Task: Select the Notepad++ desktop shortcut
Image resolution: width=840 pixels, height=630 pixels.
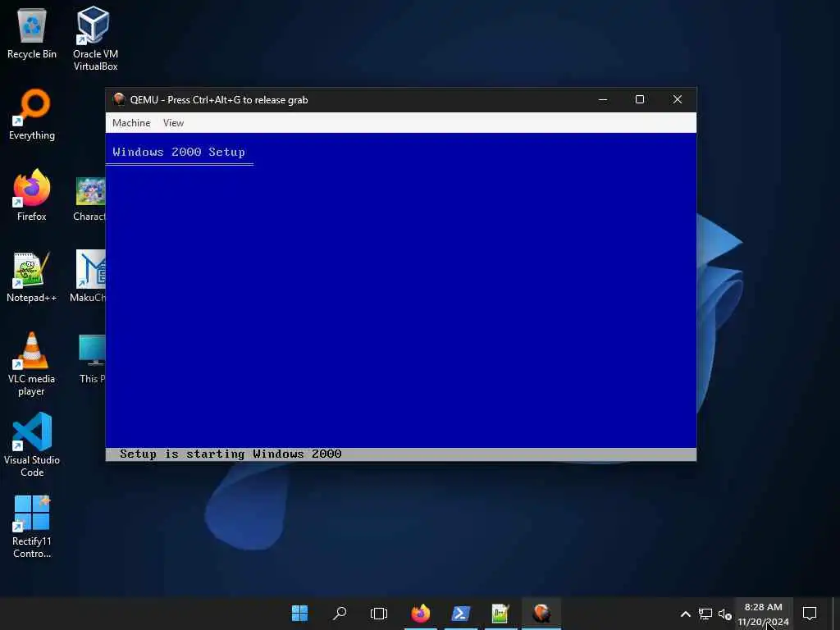Action: tap(32, 277)
